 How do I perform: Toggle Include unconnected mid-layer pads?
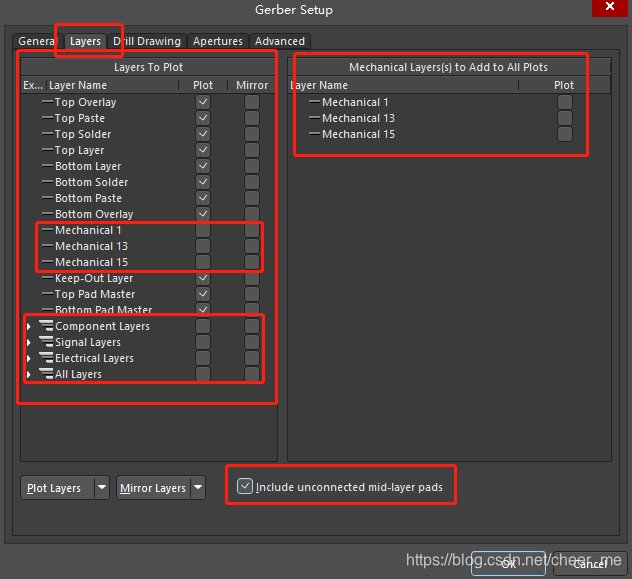[x=245, y=487]
